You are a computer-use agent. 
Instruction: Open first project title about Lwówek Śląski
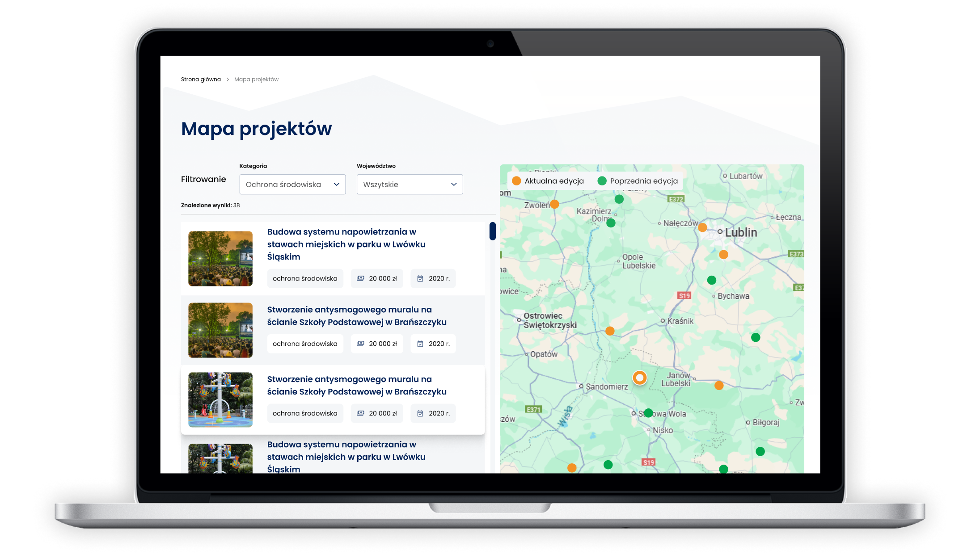pos(346,244)
